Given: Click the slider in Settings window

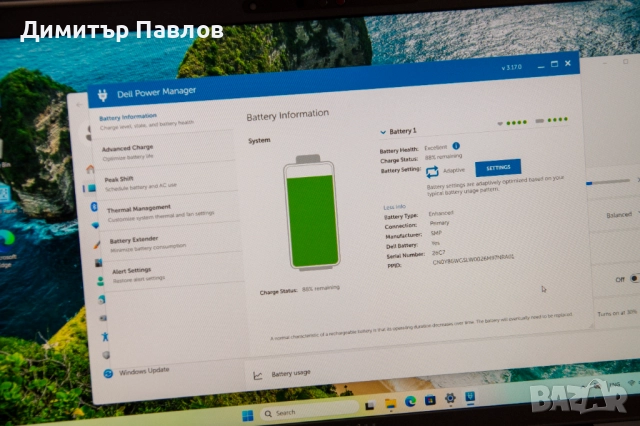Looking at the screenshot, I should 608,182.
